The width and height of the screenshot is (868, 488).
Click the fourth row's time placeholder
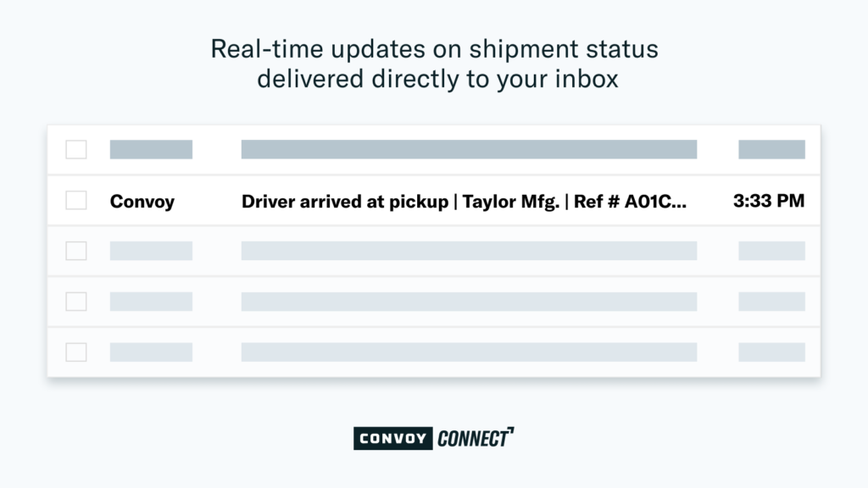coord(771,302)
